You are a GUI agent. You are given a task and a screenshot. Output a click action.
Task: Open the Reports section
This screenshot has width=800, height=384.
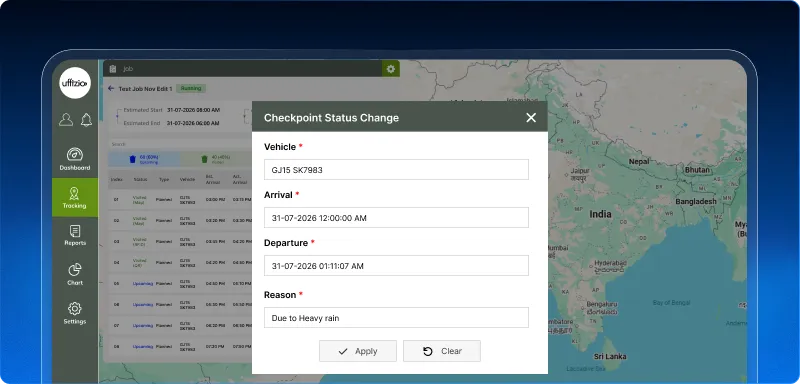coord(75,235)
